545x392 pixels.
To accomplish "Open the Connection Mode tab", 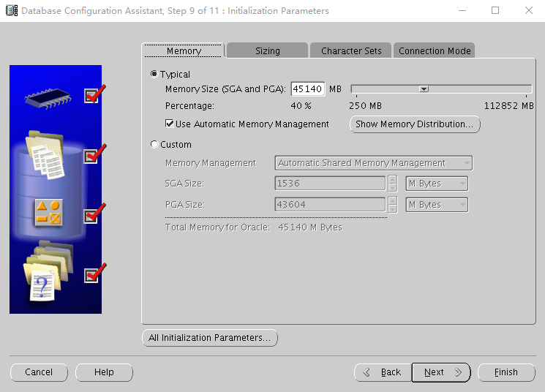I will coord(435,50).
